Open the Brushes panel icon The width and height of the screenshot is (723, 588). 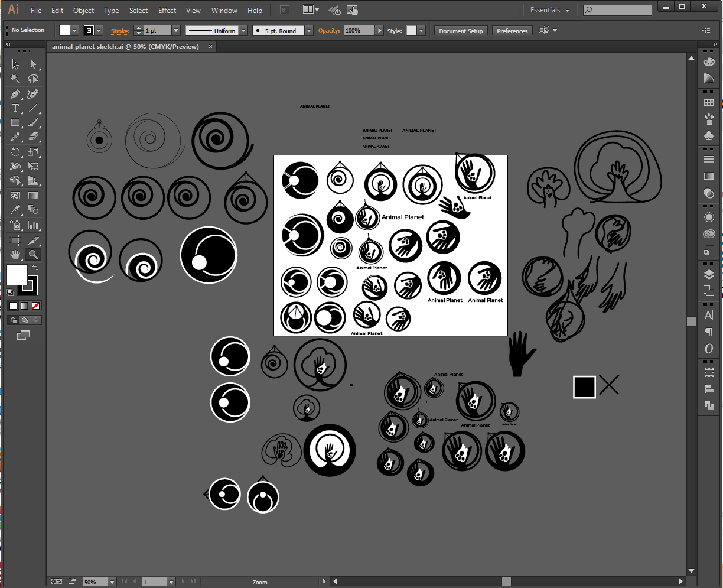click(x=709, y=119)
